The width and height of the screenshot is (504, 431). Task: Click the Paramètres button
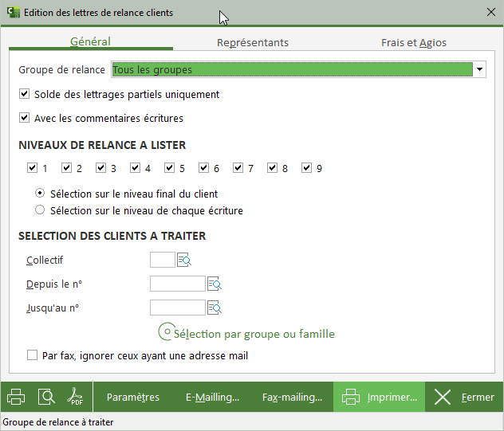tap(133, 397)
